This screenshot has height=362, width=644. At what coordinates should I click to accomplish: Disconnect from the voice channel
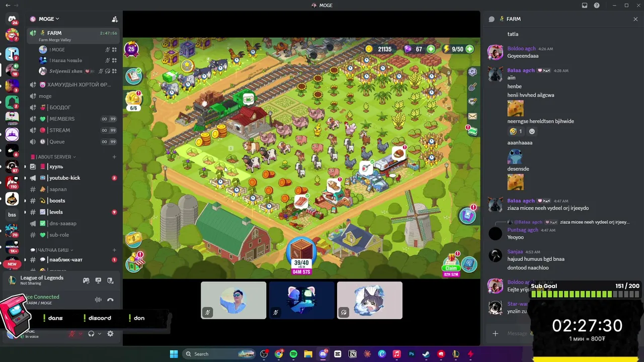(110, 300)
